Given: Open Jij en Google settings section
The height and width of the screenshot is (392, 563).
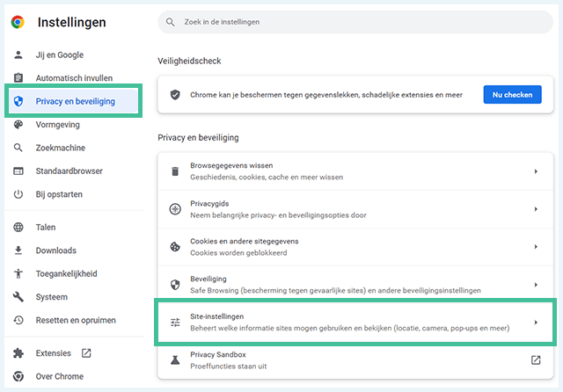Looking at the screenshot, I should (x=60, y=54).
